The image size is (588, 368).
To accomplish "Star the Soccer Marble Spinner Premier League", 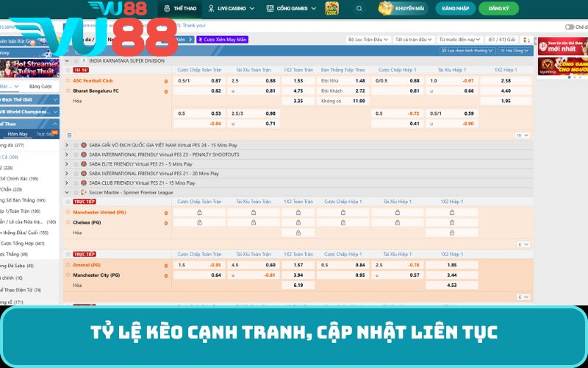I will click(x=74, y=192).
